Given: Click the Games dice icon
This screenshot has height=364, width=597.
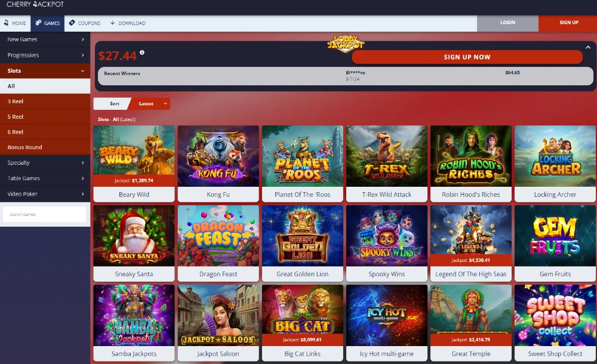Looking at the screenshot, I should click(x=38, y=23).
